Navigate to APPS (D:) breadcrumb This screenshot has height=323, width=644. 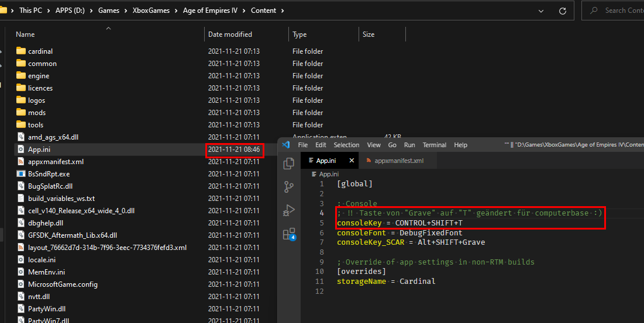tap(70, 11)
